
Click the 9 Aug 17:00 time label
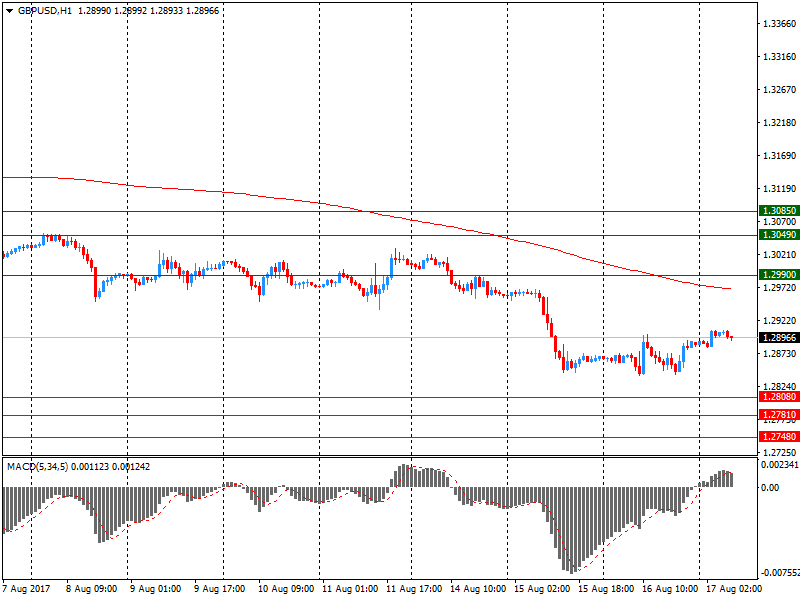(x=220, y=589)
